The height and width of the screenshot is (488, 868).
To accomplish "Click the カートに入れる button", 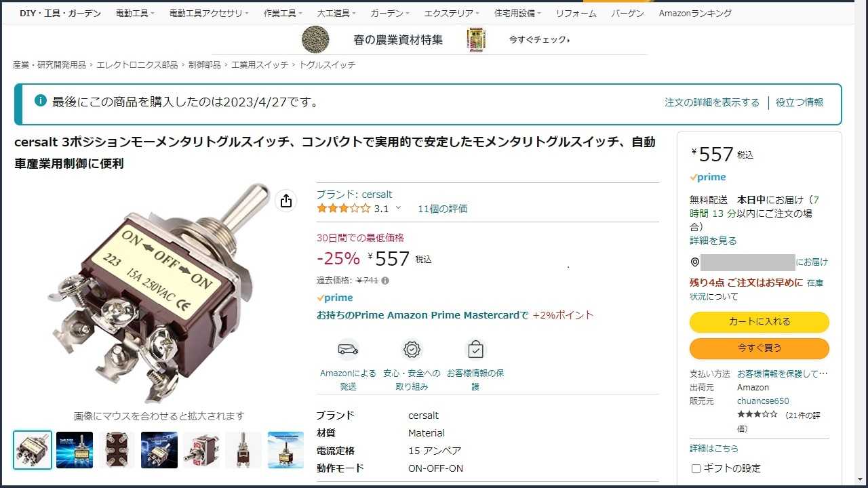I will [x=759, y=322].
